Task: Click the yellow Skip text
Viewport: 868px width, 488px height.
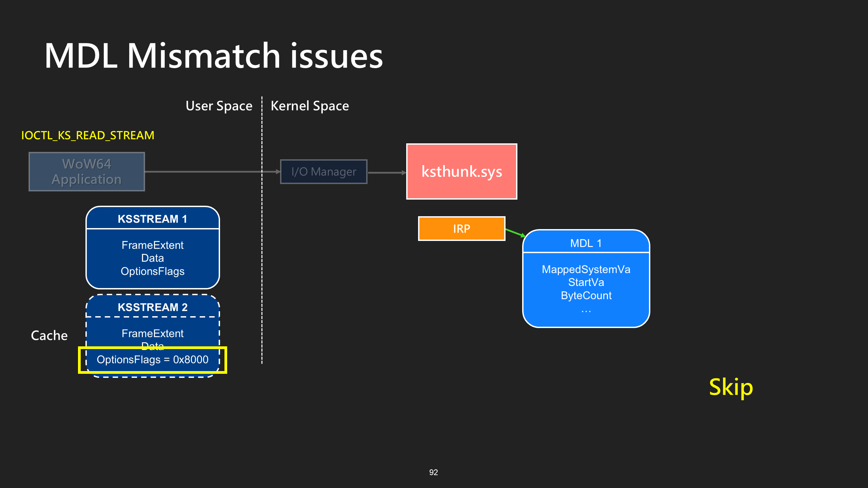Action: (731, 387)
